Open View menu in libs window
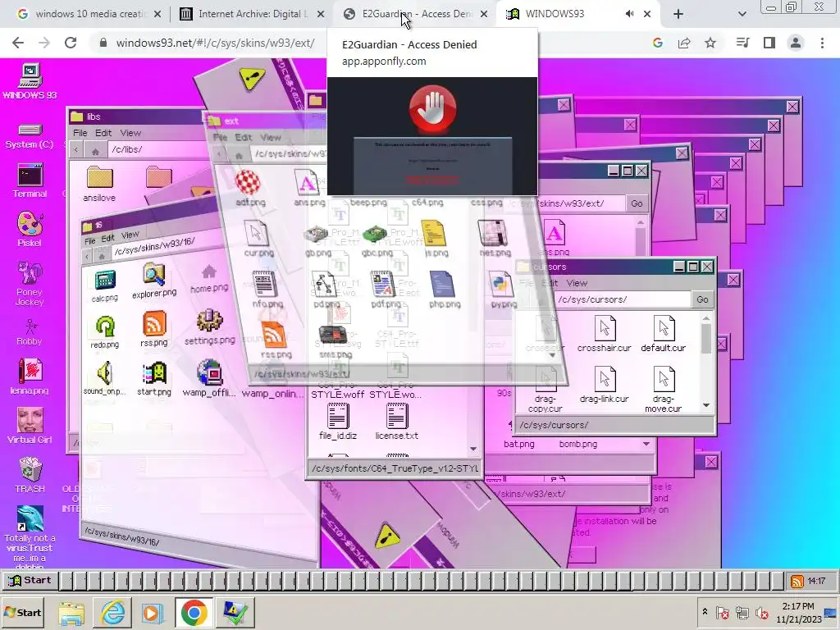 coord(130,133)
